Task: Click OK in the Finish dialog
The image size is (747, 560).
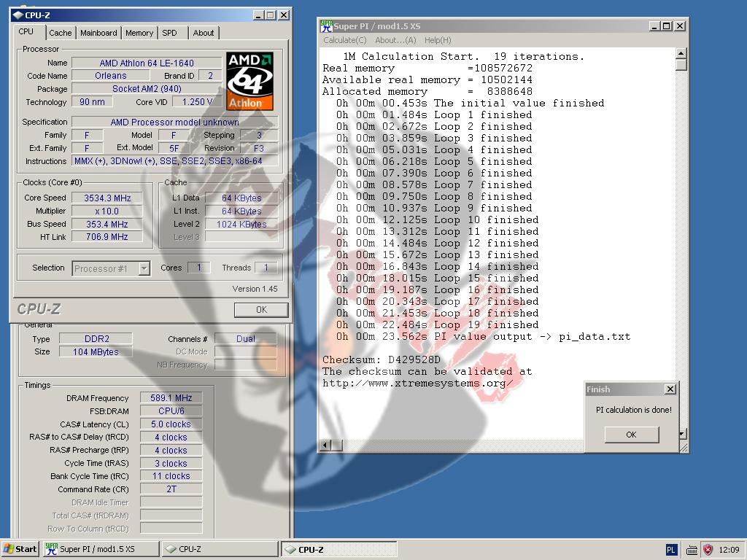Action: point(631,435)
